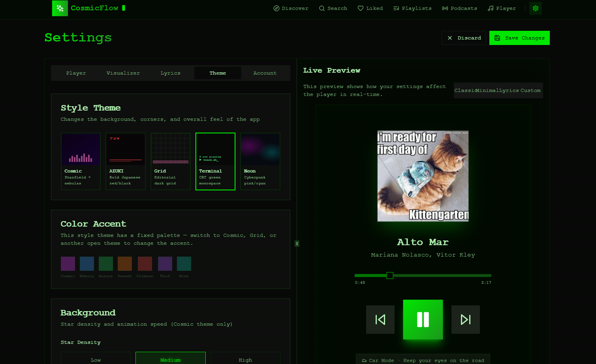
Task: Skip to the next track
Action: coord(466,319)
